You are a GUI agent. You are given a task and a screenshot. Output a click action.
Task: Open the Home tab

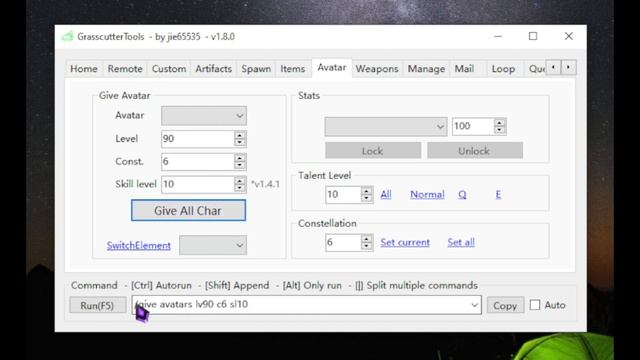point(84,69)
